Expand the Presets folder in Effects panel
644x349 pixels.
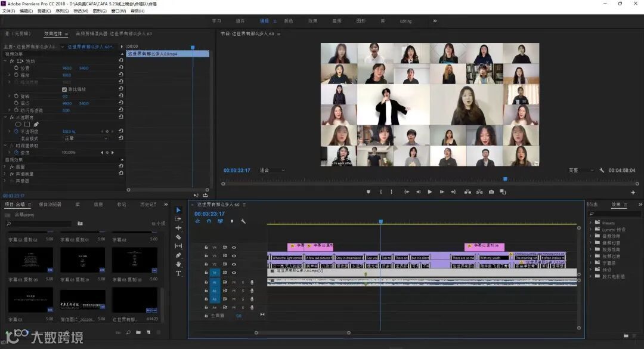point(590,223)
